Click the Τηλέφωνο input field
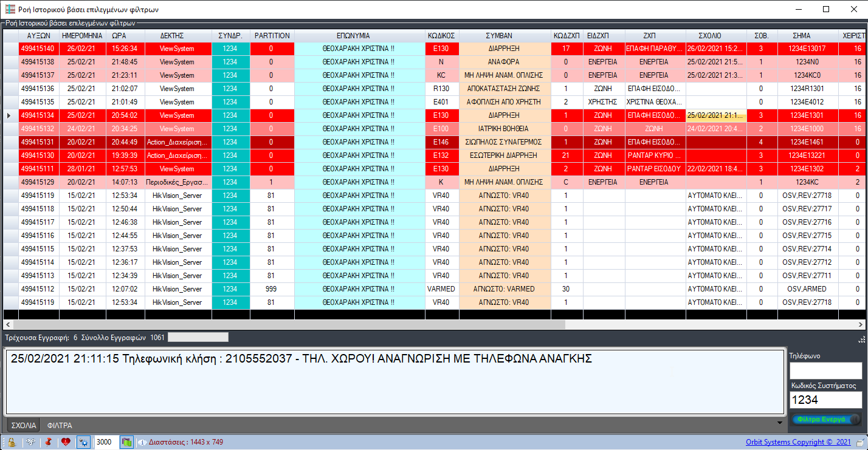Viewport: 868px width, 450px height. pos(825,370)
